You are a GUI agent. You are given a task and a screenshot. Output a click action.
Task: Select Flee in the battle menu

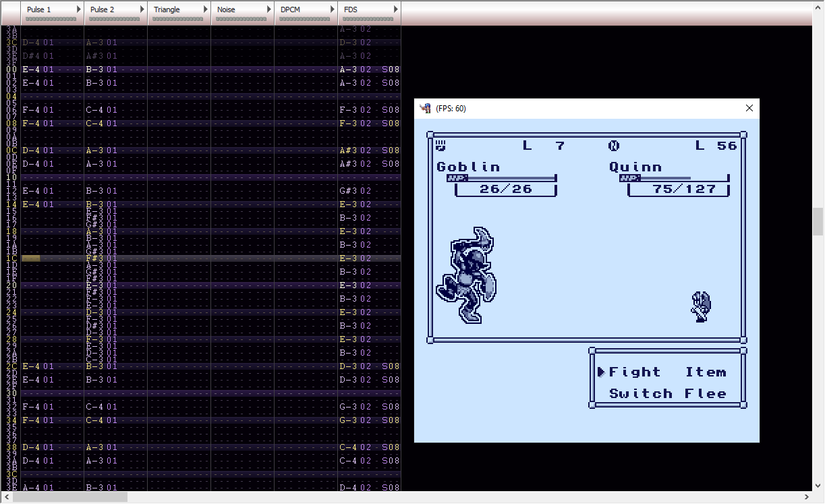coord(706,393)
